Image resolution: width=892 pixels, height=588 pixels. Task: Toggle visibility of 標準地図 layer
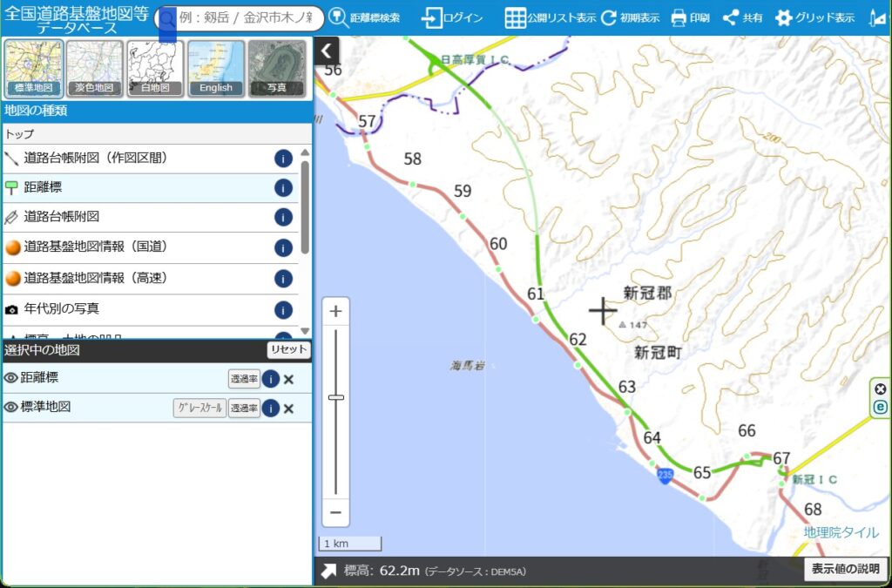point(11,408)
